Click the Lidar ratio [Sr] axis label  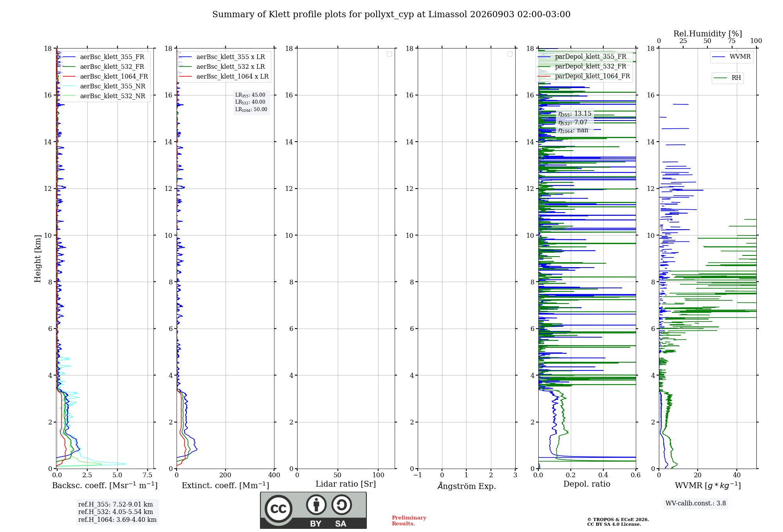[346, 484]
